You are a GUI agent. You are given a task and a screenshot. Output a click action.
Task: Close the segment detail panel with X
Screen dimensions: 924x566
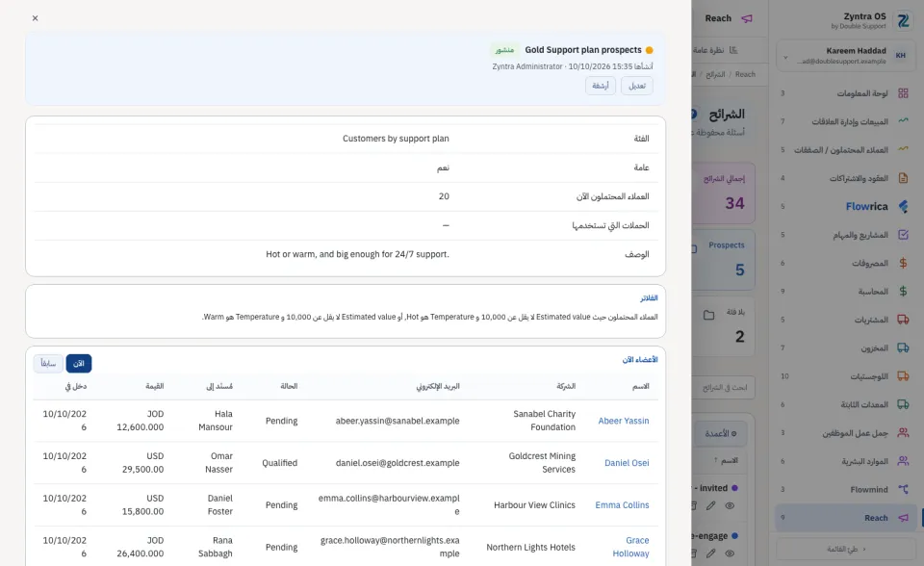[x=36, y=18]
